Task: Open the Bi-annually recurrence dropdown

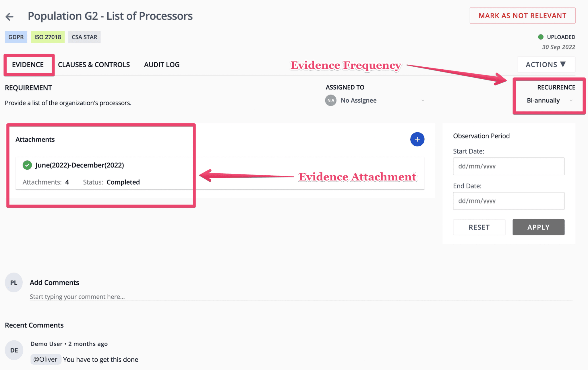Action: (550, 100)
